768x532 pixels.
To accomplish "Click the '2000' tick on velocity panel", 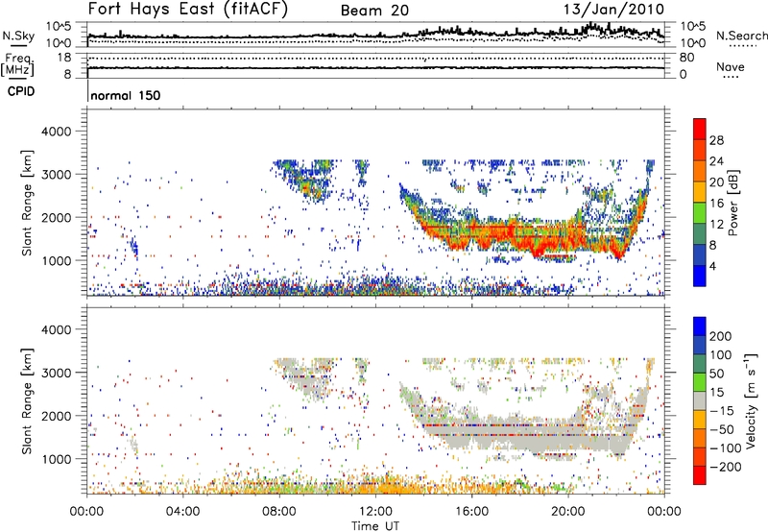I will point(56,416).
